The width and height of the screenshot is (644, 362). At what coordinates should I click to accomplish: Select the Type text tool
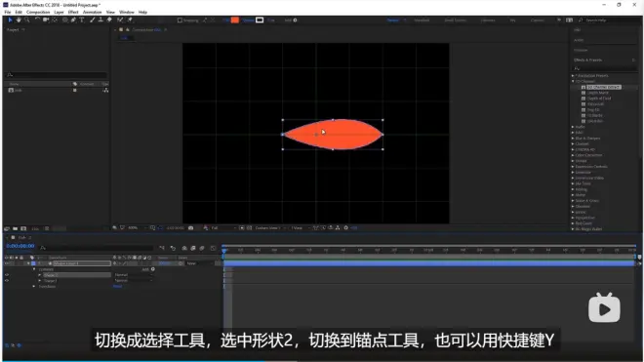(82, 20)
